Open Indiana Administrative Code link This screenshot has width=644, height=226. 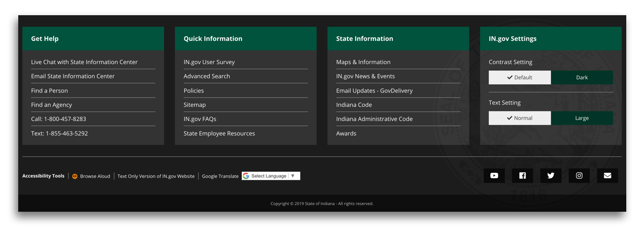coord(374,119)
